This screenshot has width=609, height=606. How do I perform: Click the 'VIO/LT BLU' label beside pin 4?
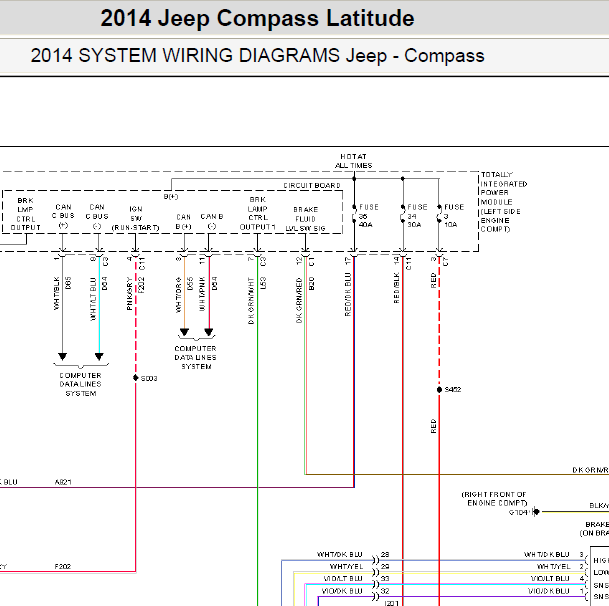[550, 579]
